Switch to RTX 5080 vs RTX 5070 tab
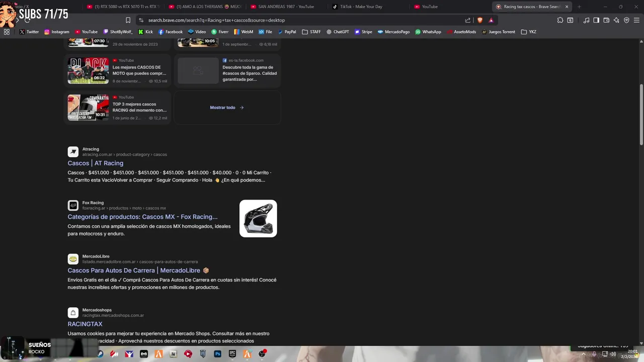 pos(123,7)
